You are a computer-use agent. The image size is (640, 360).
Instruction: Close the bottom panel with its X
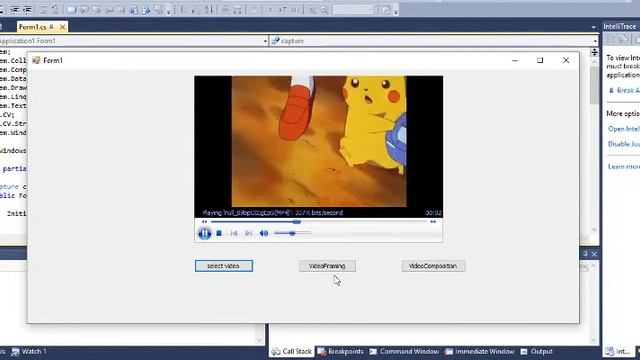(594, 254)
